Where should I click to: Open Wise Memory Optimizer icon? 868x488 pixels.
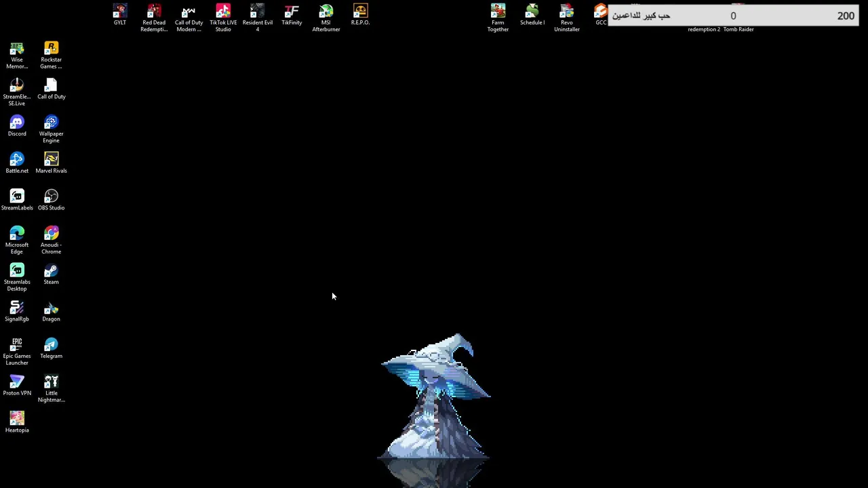pos(17,56)
